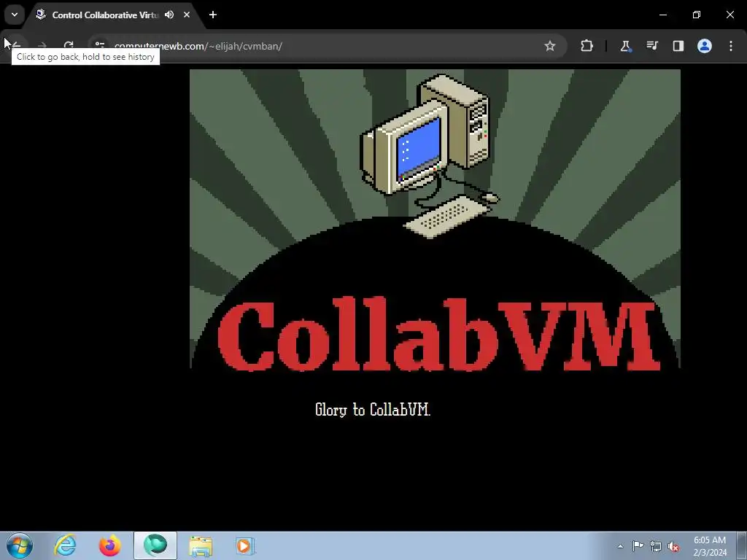This screenshot has width=747, height=560.
Task: Select the active browser taskbar icon
Action: coord(155,545)
